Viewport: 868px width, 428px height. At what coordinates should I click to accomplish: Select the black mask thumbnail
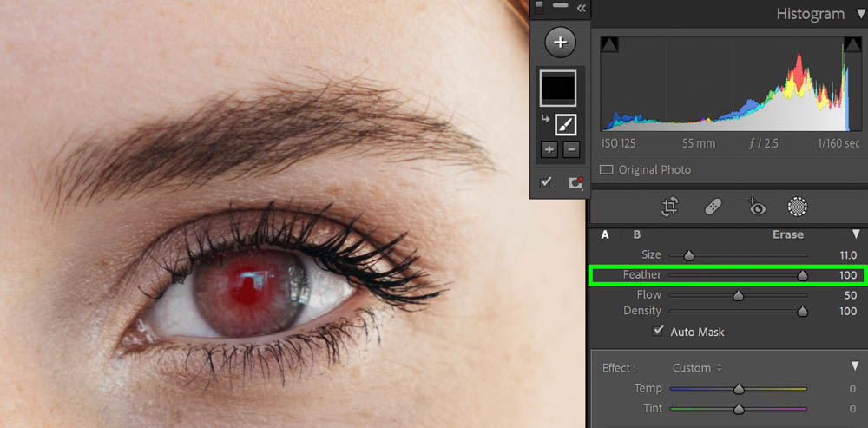click(x=558, y=88)
